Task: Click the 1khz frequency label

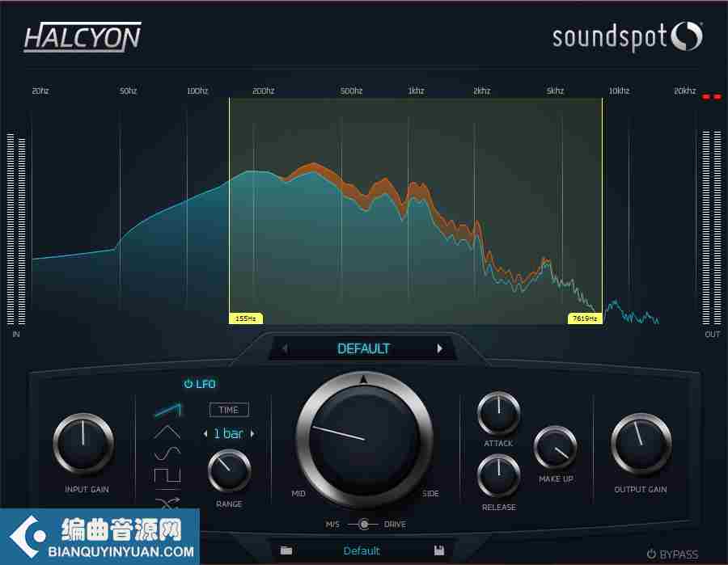Action: (416, 91)
